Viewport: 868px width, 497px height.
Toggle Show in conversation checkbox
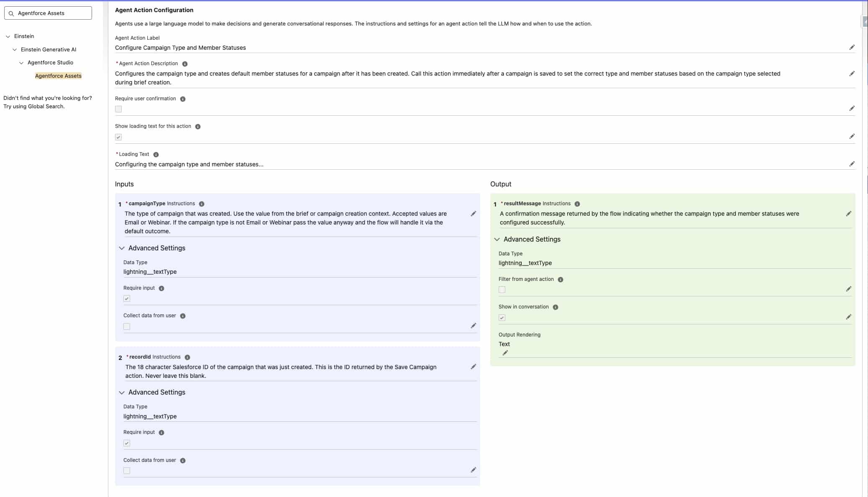click(x=502, y=318)
